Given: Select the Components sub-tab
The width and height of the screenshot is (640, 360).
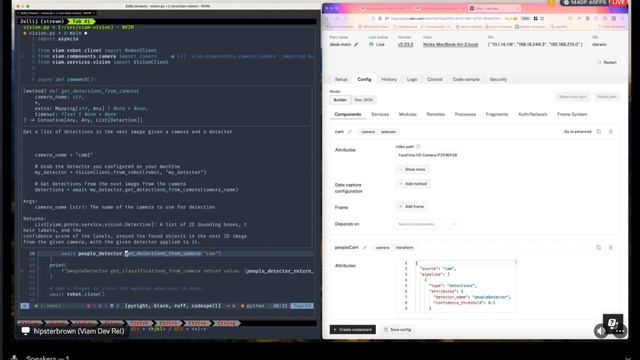Looking at the screenshot, I should point(348,114).
